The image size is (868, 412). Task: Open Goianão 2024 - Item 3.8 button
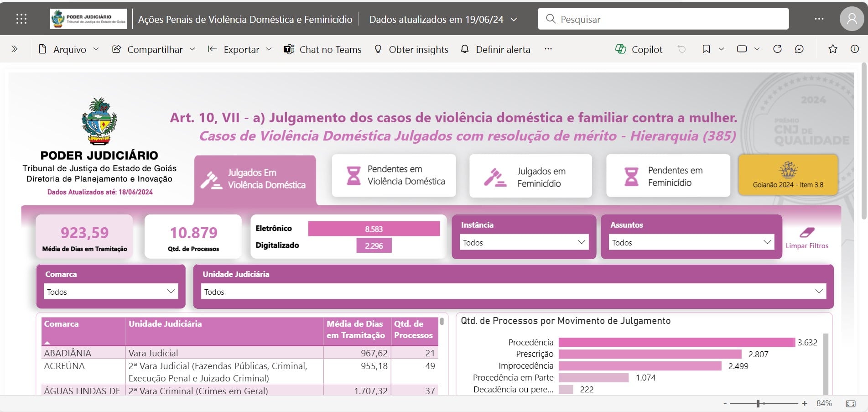click(x=788, y=175)
